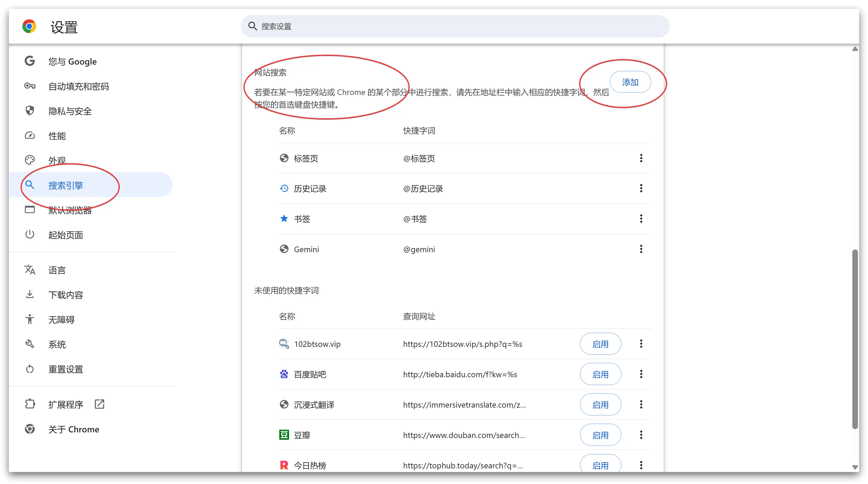The width and height of the screenshot is (868, 484).
Task: Click the power icon for 起始页面
Action: (30, 234)
